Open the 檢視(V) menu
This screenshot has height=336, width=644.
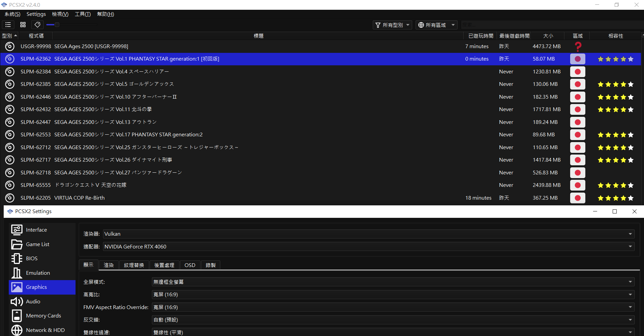[60, 14]
